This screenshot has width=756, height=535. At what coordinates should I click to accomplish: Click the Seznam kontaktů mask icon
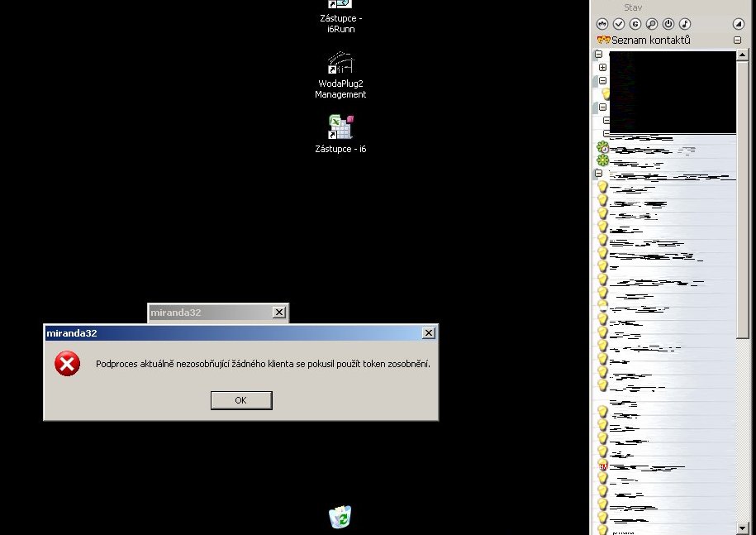[x=604, y=40]
